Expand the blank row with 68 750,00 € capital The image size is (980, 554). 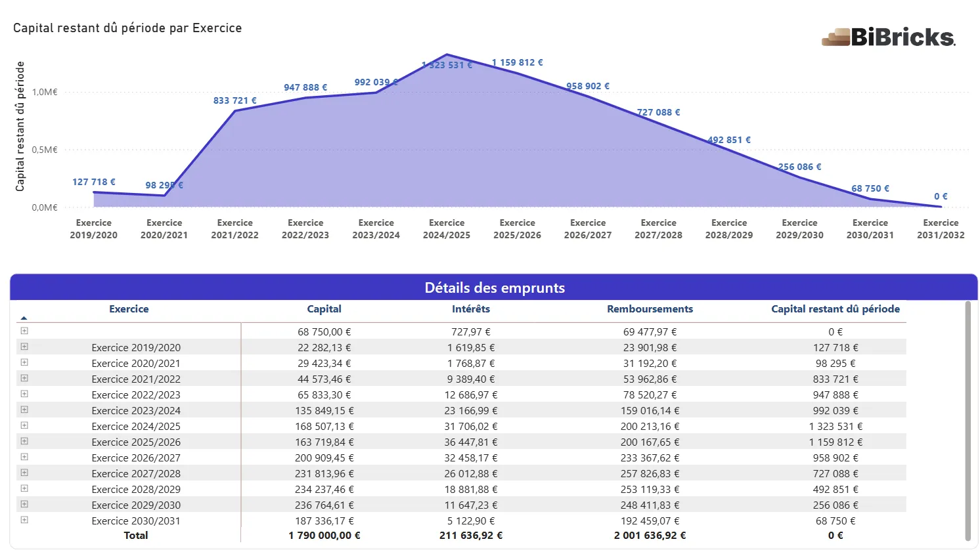24,331
